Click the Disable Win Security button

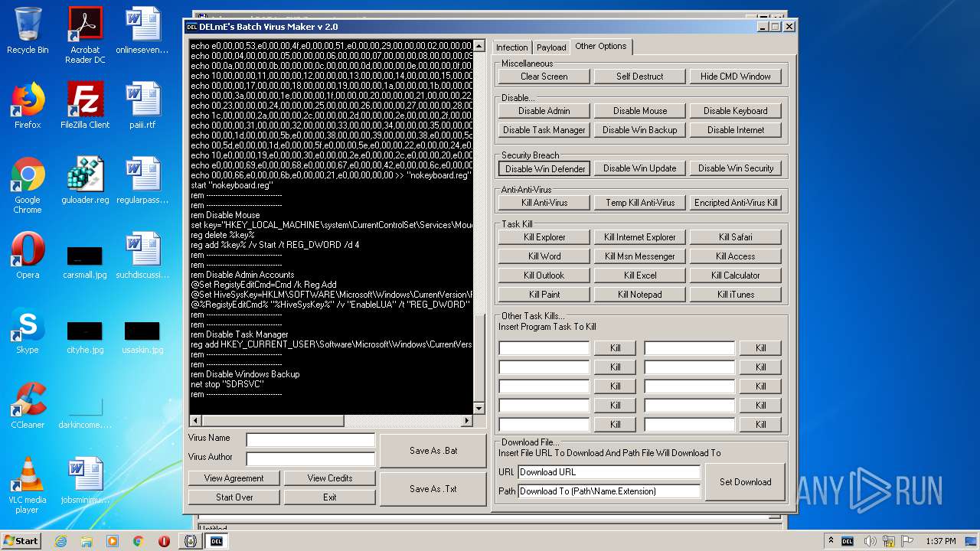click(735, 168)
